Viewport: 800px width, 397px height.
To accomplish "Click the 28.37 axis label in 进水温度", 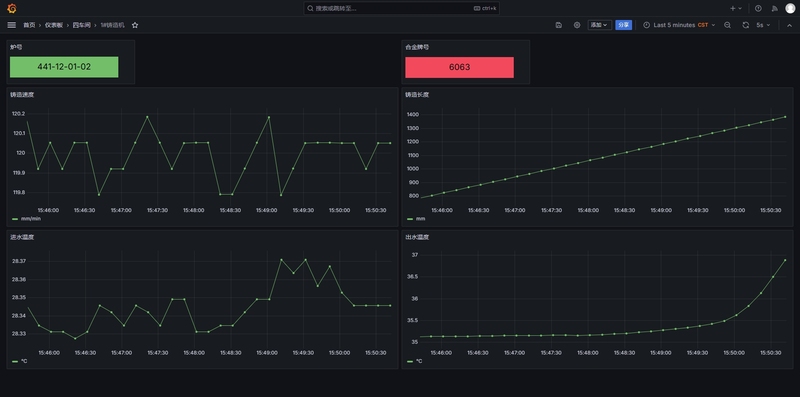I will coord(19,261).
